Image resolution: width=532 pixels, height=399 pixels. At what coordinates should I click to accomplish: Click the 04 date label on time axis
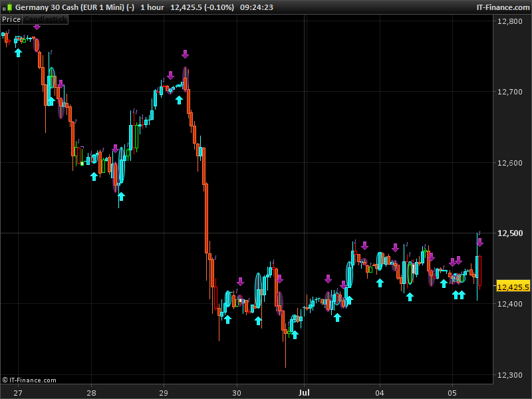(379, 393)
